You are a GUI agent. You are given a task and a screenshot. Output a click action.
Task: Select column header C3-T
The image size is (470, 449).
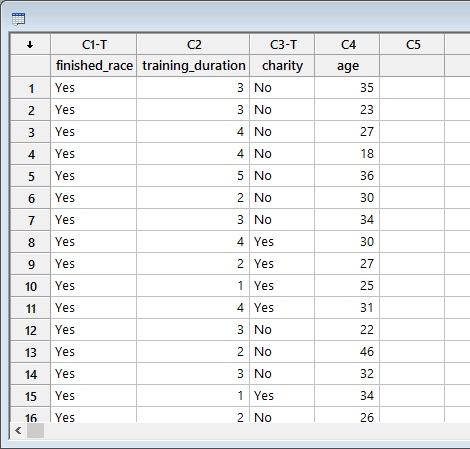282,44
